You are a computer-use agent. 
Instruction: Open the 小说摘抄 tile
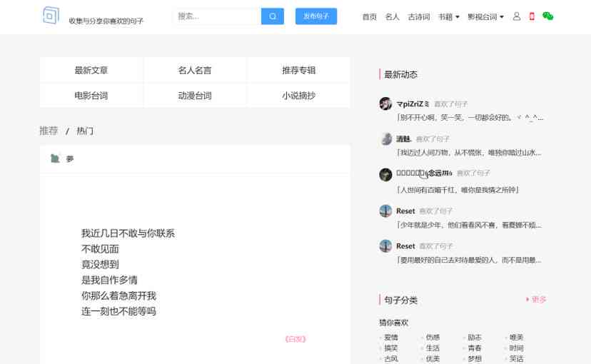298,96
